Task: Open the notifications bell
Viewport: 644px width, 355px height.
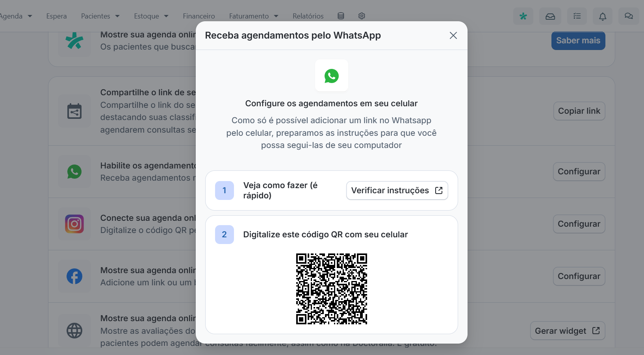Action: click(x=603, y=16)
